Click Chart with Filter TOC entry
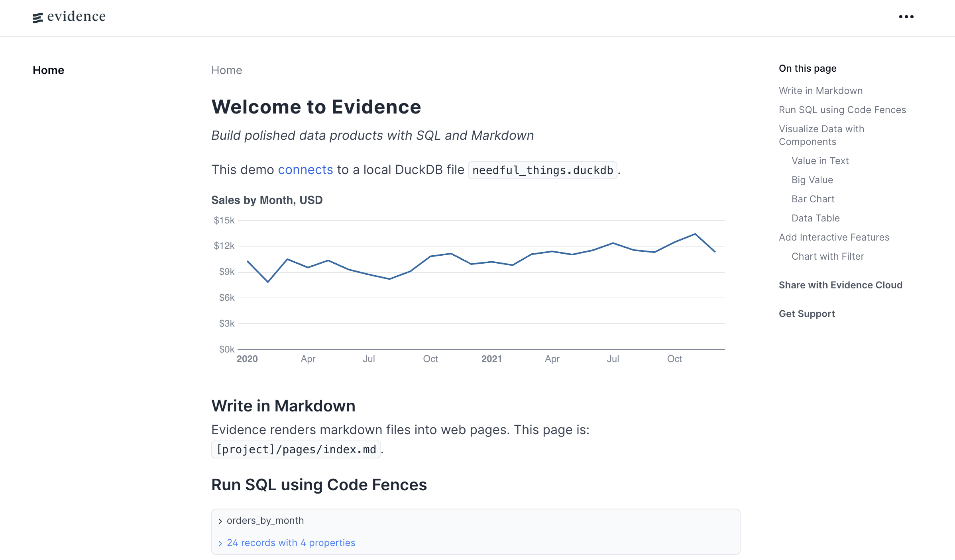Viewport: 955px width, 560px height. [x=827, y=256]
